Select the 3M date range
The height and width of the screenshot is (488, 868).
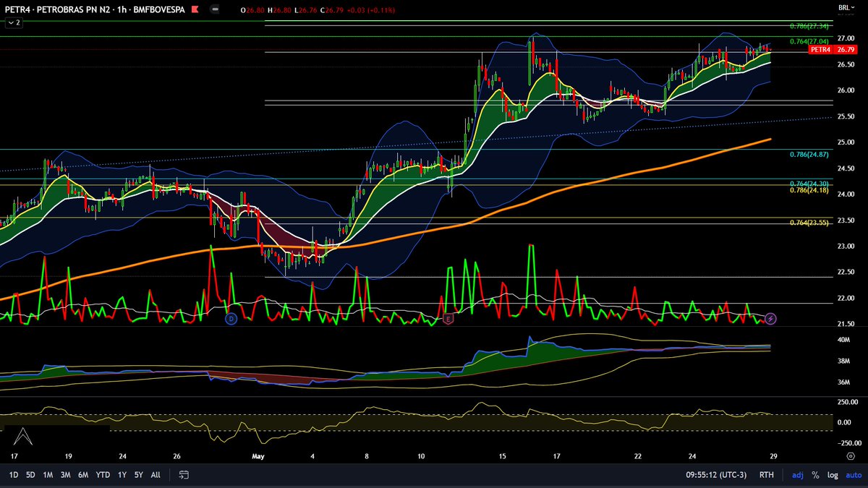click(65, 475)
